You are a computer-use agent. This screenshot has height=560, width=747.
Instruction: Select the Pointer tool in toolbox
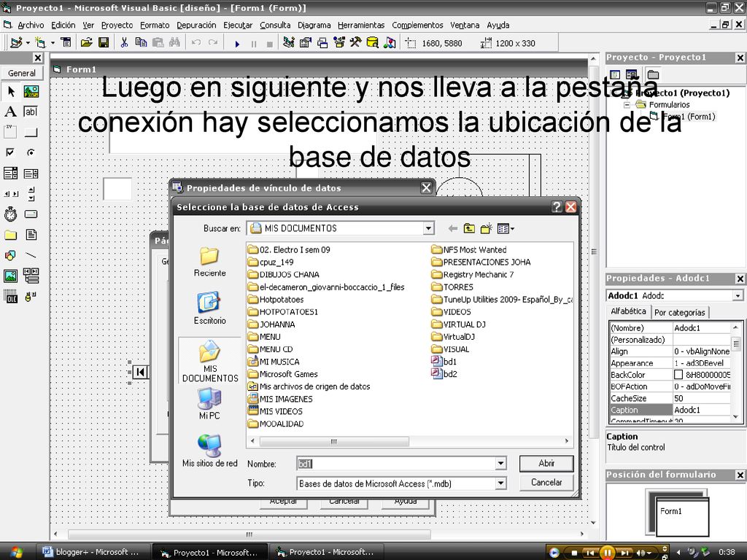(10, 91)
